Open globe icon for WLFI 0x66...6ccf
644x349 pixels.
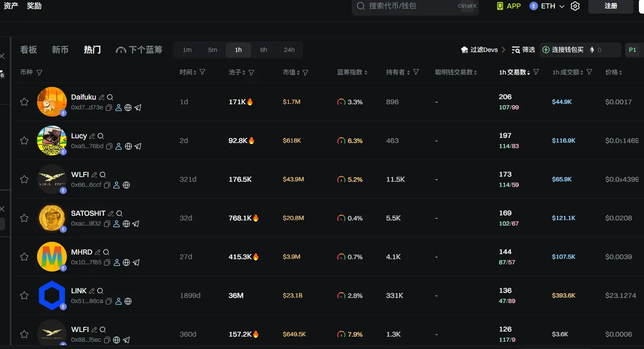pos(126,185)
